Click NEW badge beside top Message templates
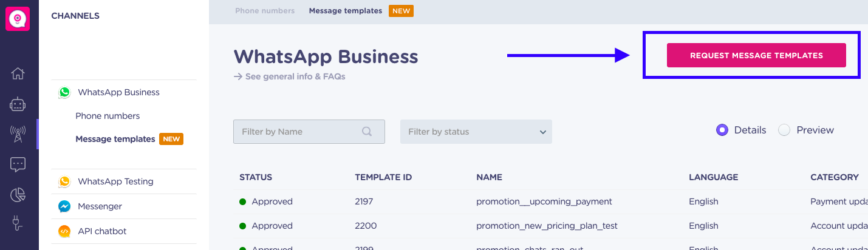This screenshot has width=868, height=250. coord(402,11)
